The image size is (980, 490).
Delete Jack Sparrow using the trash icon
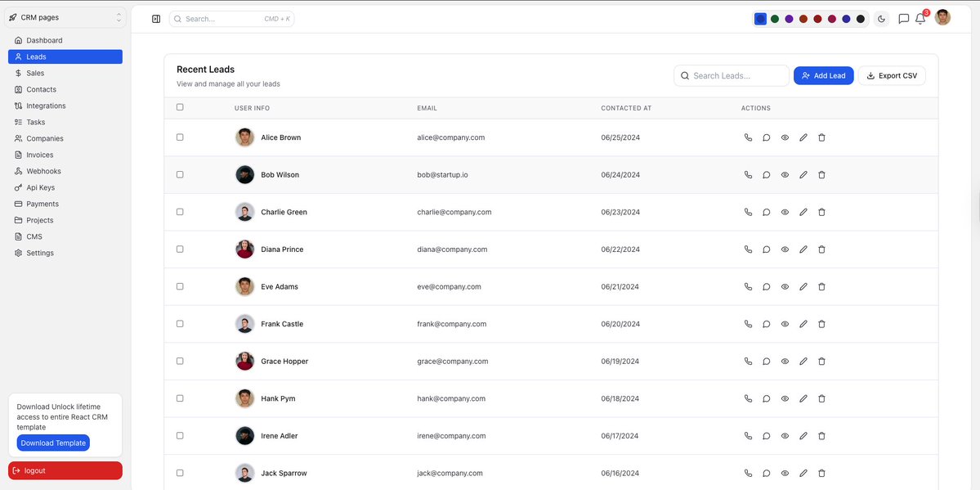[821, 472]
